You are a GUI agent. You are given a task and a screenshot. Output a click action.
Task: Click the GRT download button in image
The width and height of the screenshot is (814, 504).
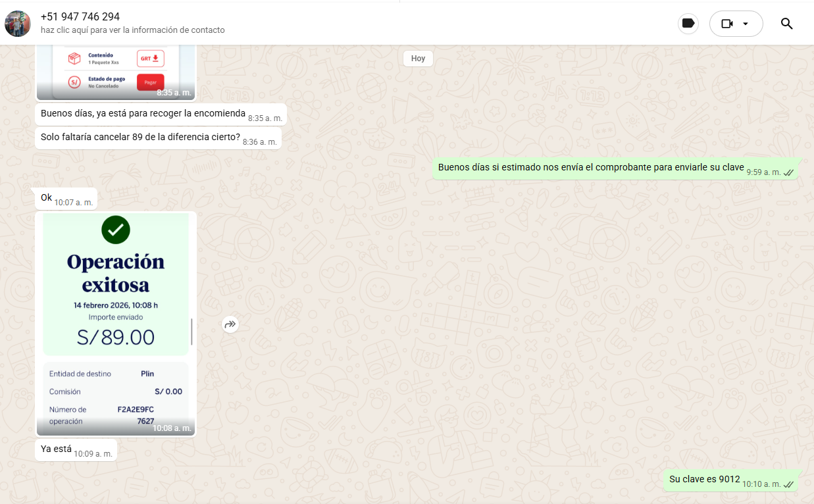149,59
